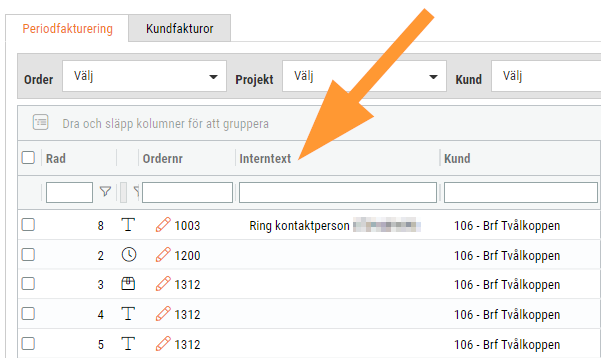Image resolution: width=607 pixels, height=363 pixels.
Task: Click the text type icon in row 4
Action: coord(128,313)
